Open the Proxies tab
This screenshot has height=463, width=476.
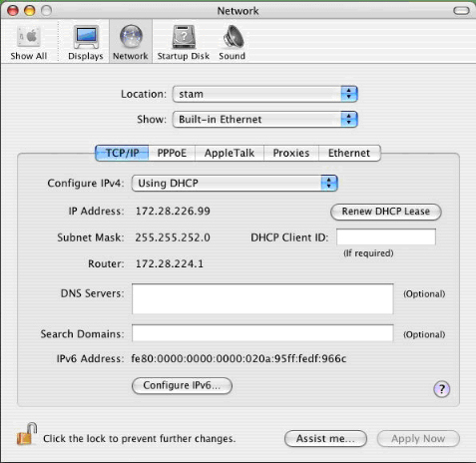pos(291,153)
